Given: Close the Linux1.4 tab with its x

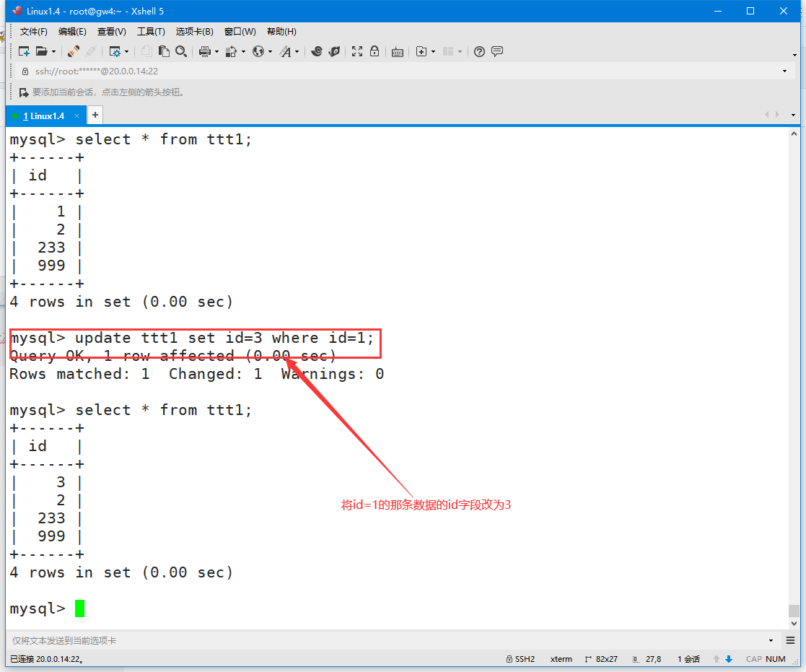Looking at the screenshot, I should pos(76,116).
